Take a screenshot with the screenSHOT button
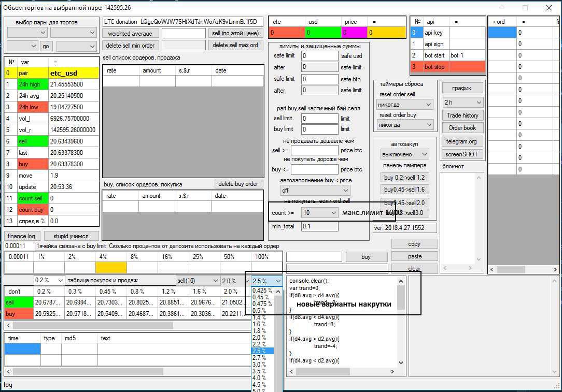 tap(462, 154)
